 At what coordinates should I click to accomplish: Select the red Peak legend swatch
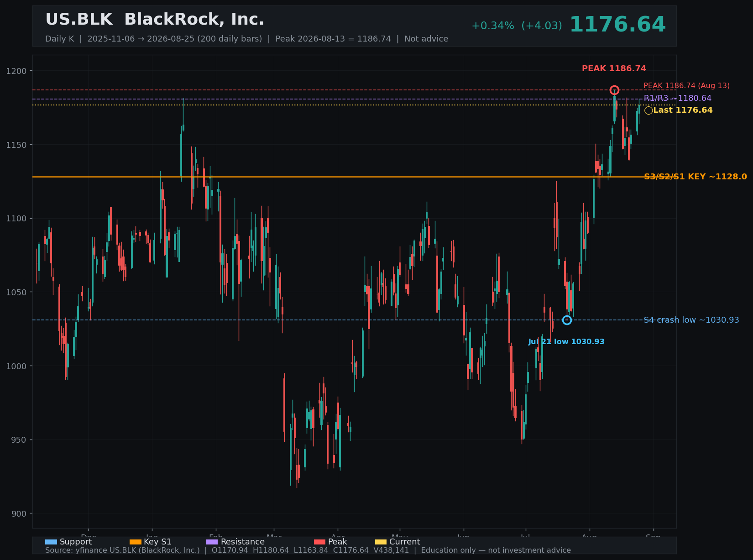[320, 542]
